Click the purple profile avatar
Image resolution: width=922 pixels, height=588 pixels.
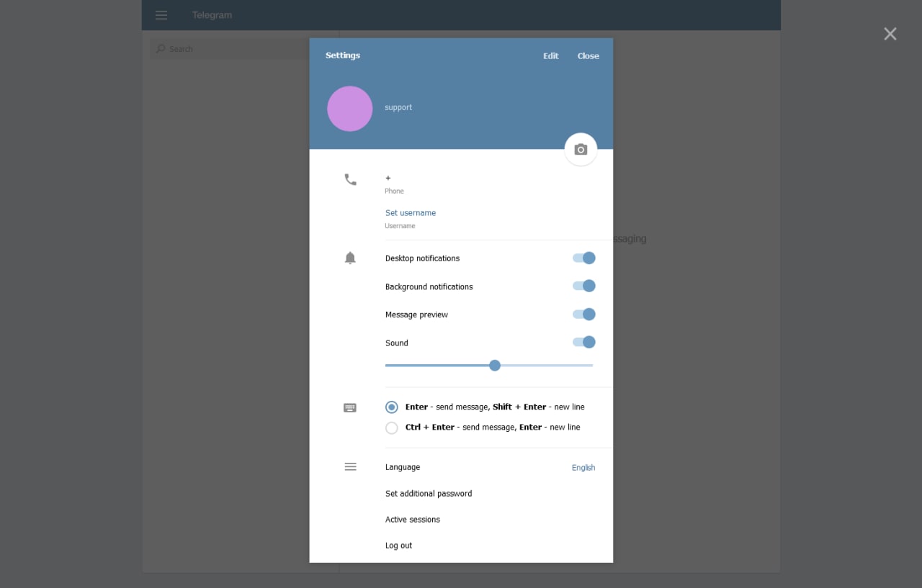click(350, 109)
